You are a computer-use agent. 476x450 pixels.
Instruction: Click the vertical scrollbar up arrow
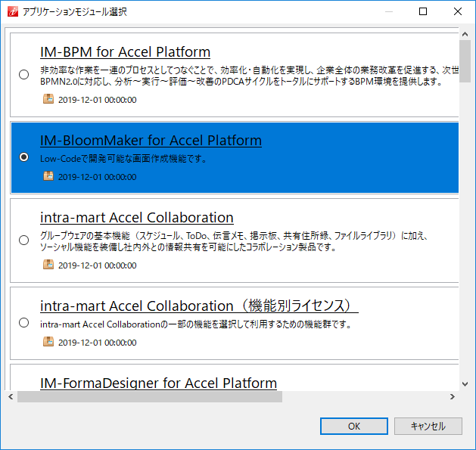465,34
